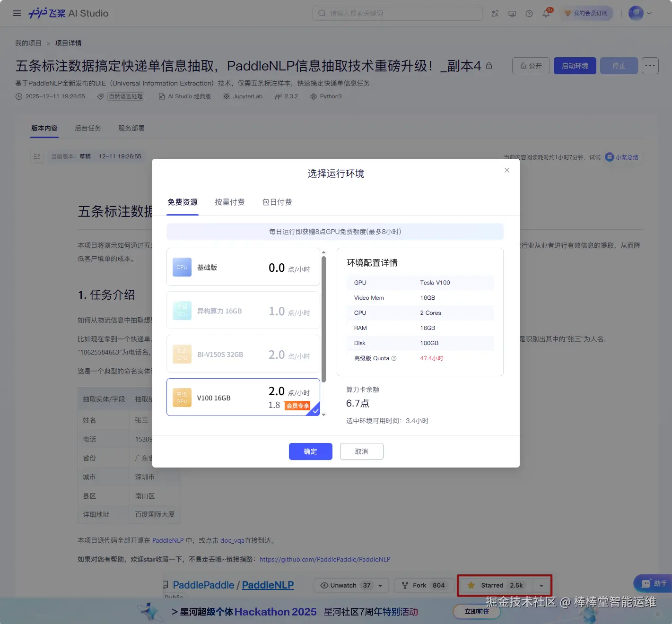Select the BI-V150S 32GB environment card
672x624 pixels.
coord(243,354)
